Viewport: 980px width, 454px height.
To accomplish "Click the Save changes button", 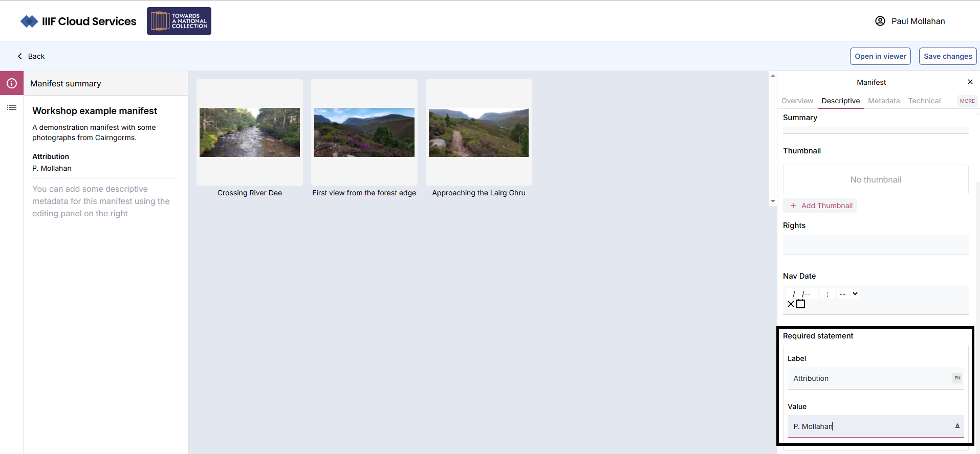I will (947, 56).
